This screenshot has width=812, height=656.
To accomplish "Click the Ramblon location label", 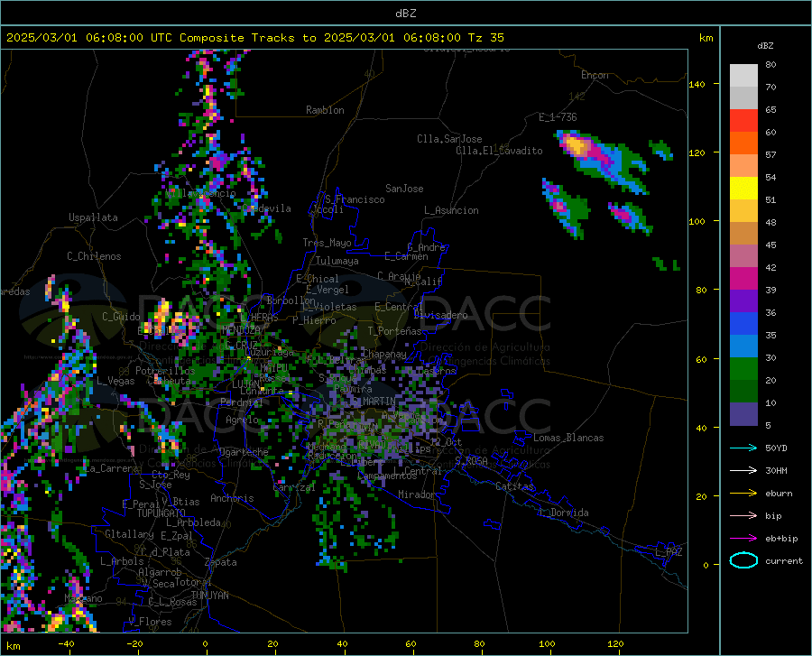I will [x=325, y=110].
